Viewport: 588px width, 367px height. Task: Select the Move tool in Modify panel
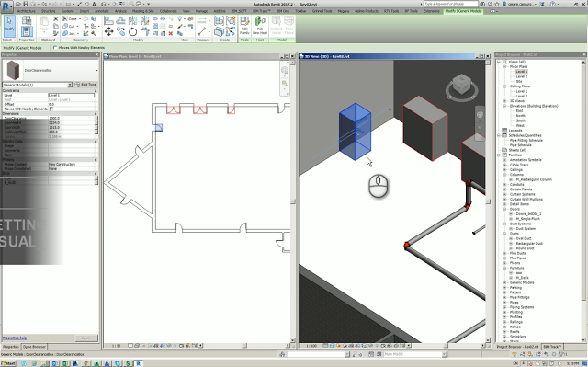click(108, 31)
